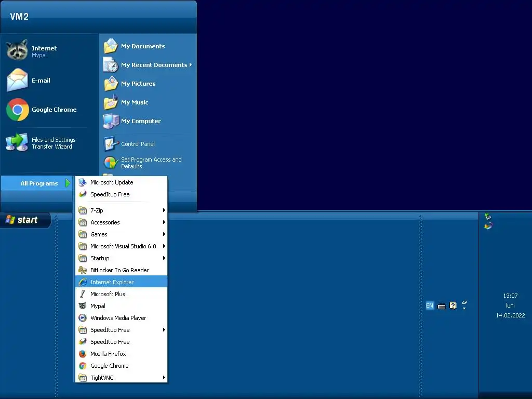Click the taskbar clock showing 13:07
The width and height of the screenshot is (532, 399).
point(510,296)
